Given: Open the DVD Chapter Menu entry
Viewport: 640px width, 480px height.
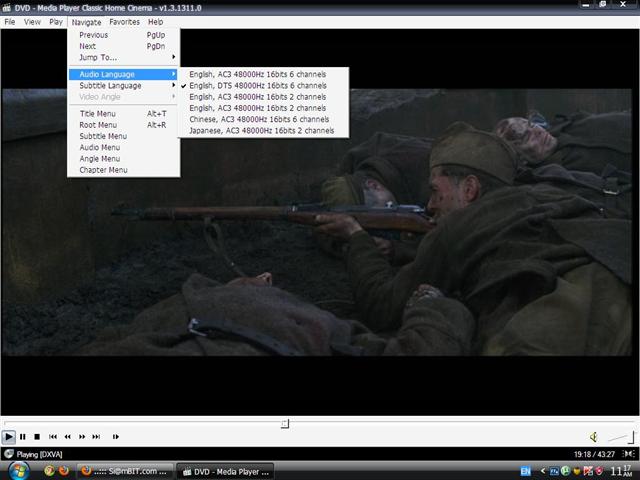Looking at the screenshot, I should pos(123,170).
